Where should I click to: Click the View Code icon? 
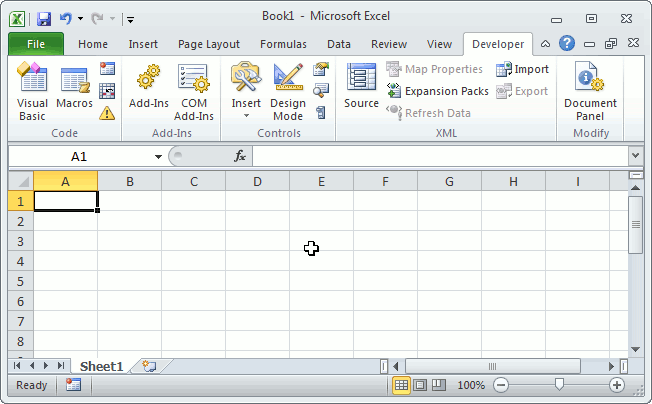[x=321, y=90]
